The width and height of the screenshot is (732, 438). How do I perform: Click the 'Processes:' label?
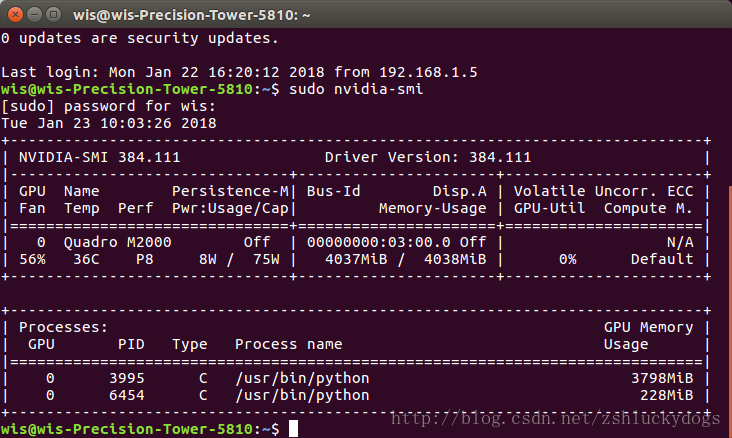tap(63, 327)
